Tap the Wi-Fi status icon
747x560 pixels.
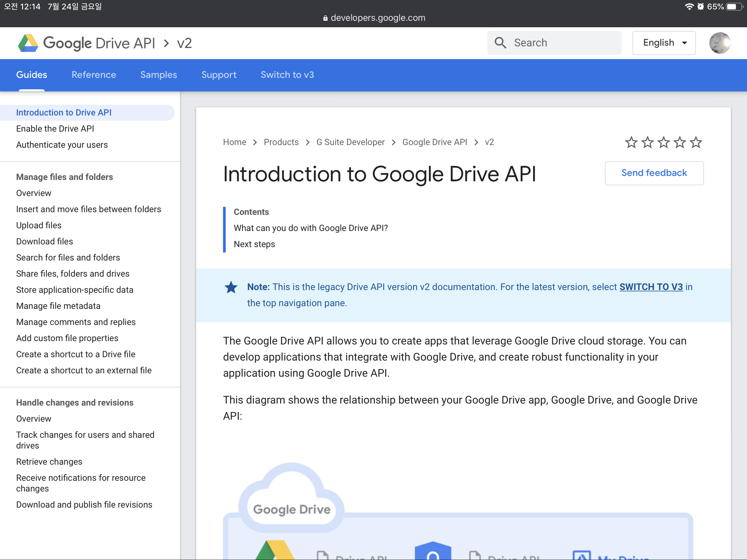(689, 7)
